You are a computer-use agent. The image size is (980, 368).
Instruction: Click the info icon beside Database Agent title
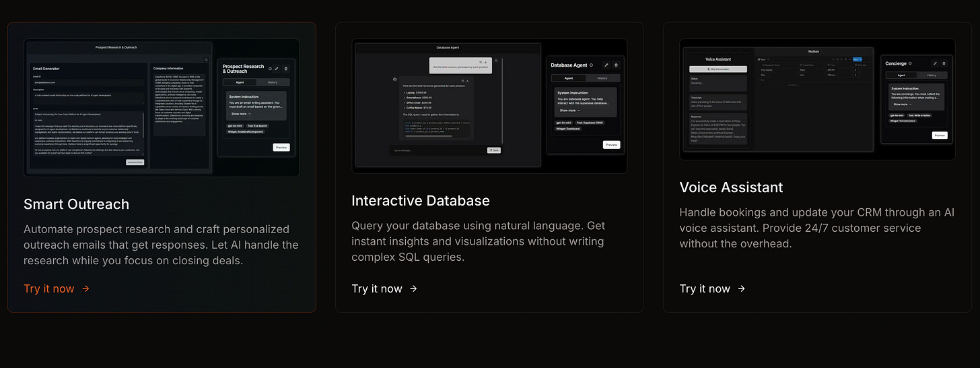592,65
